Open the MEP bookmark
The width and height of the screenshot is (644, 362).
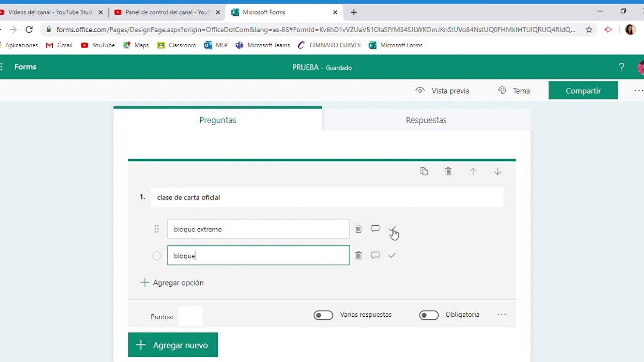click(216, 45)
